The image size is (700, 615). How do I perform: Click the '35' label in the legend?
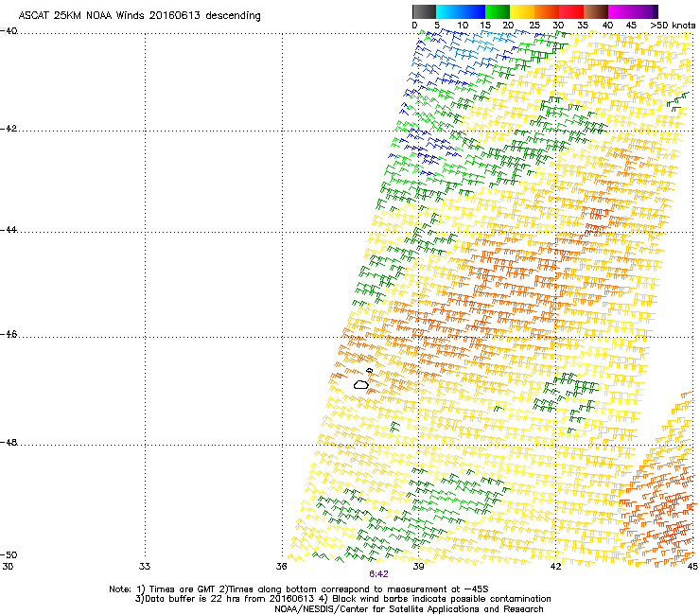click(583, 26)
